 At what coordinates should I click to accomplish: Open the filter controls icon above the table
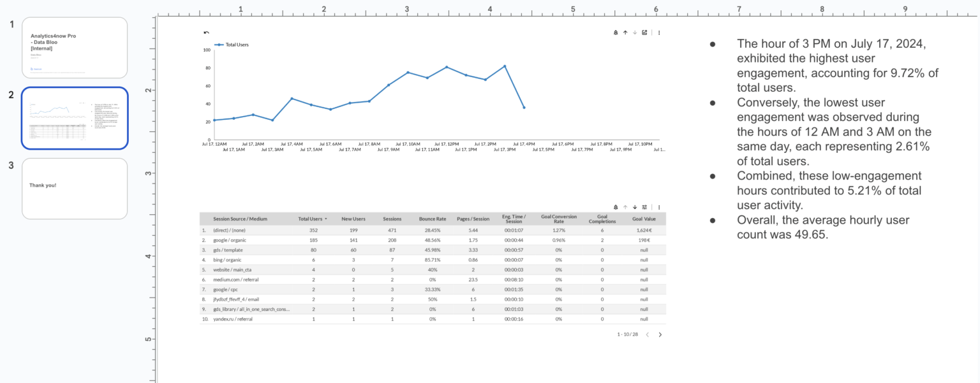(644, 207)
